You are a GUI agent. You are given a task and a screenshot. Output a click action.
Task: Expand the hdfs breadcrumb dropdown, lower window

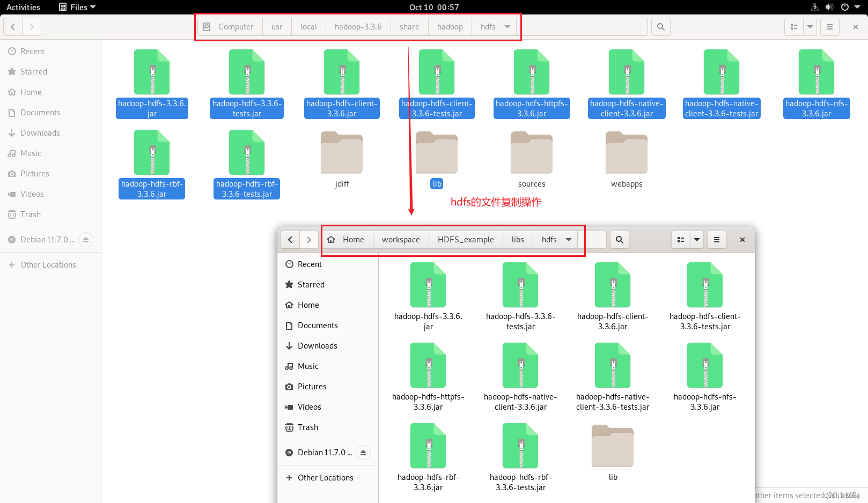568,239
